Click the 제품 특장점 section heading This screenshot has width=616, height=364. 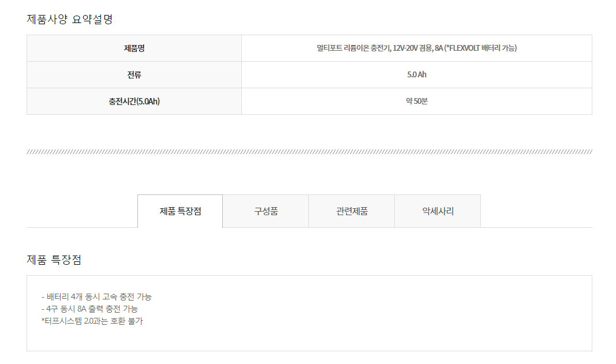(54, 260)
